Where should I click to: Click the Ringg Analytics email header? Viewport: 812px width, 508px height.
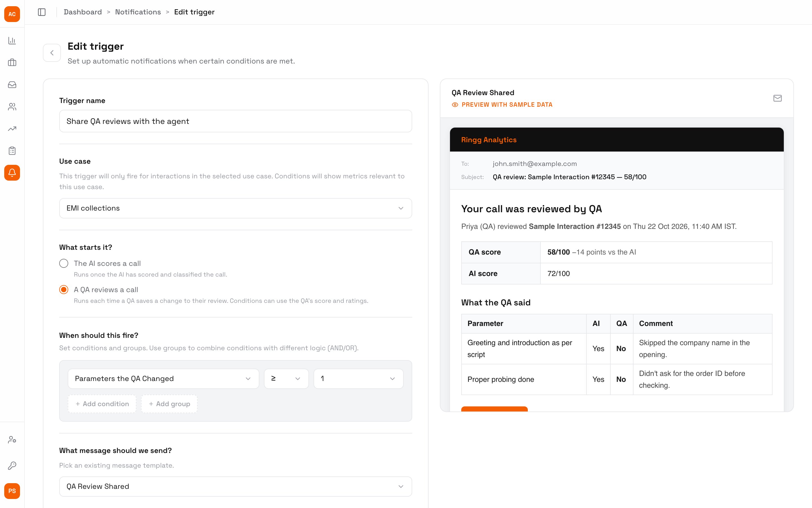pyautogui.click(x=617, y=140)
